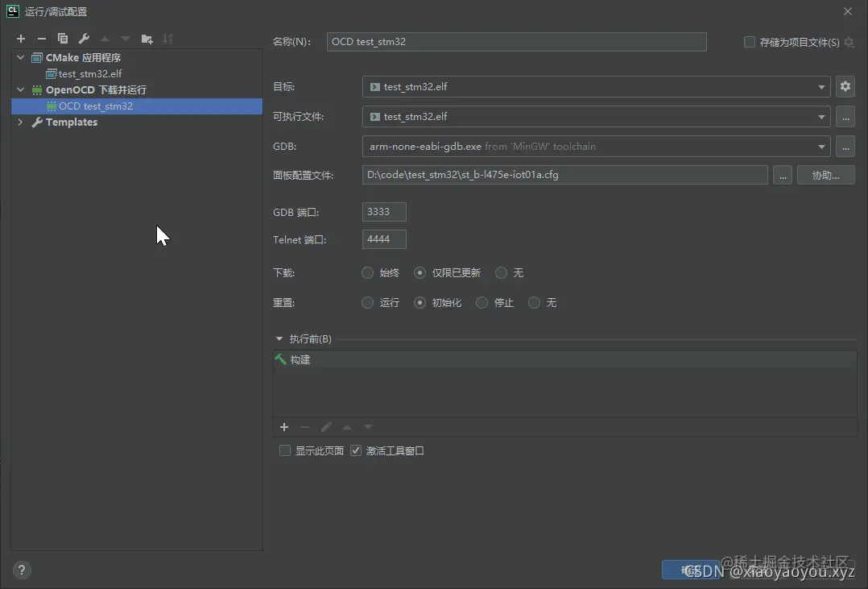The height and width of the screenshot is (589, 868).
Task: Click gear next to store as project file
Action: (849, 43)
